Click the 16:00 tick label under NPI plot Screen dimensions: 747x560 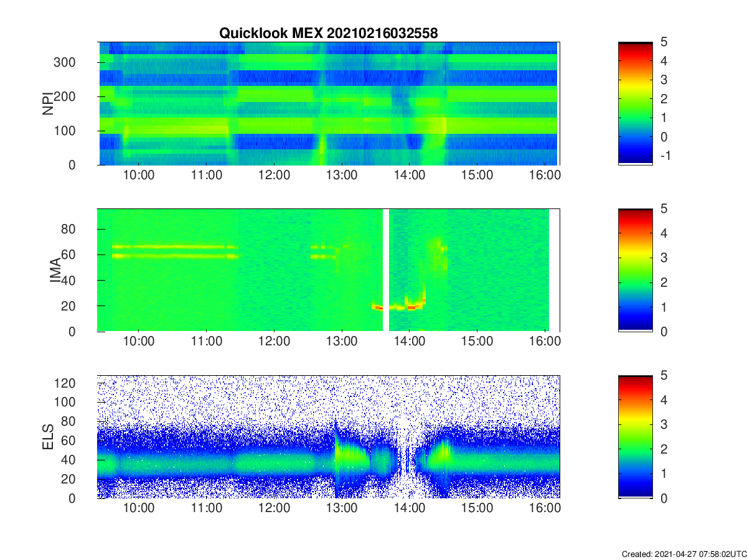(x=544, y=175)
